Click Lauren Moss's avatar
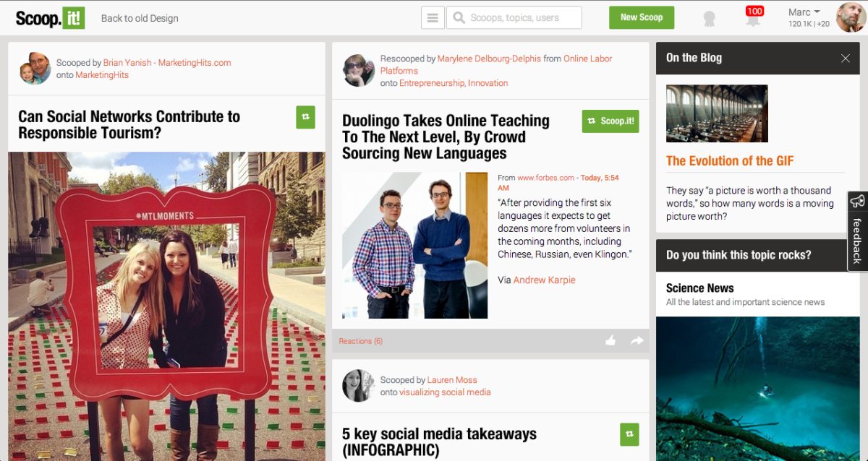This screenshot has height=461, width=868. tap(359, 386)
